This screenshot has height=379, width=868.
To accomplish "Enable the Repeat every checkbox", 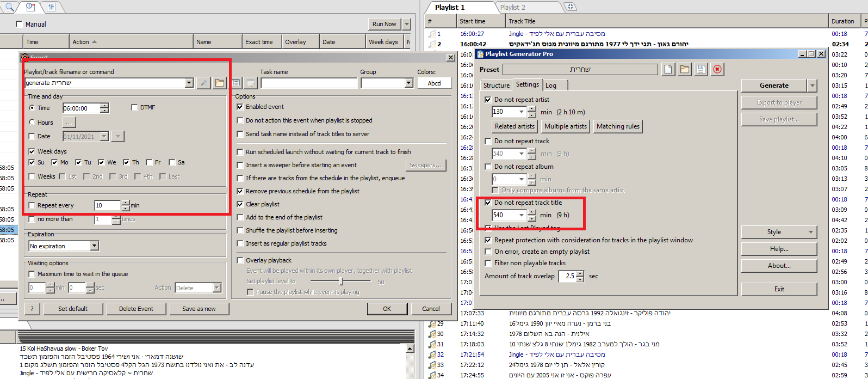I will click(x=32, y=206).
